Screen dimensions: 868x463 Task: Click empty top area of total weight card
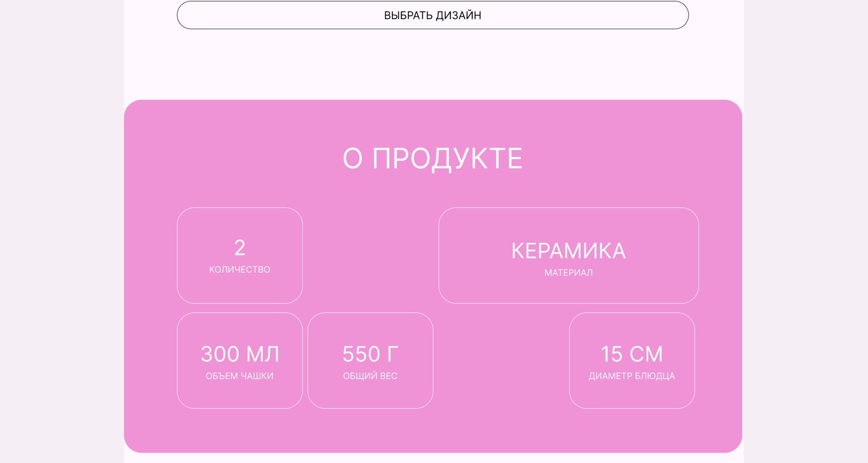(370, 326)
